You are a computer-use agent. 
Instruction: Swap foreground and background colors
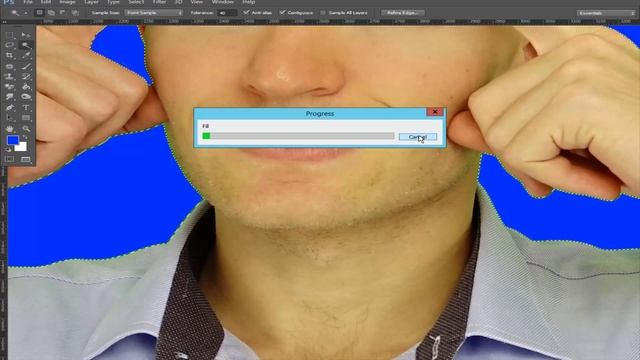coord(25,138)
